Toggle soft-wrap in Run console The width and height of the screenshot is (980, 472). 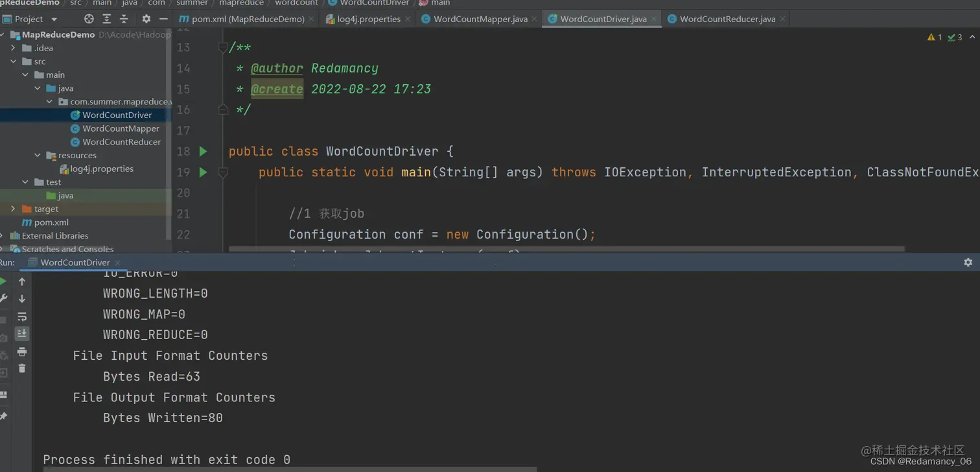tap(22, 316)
